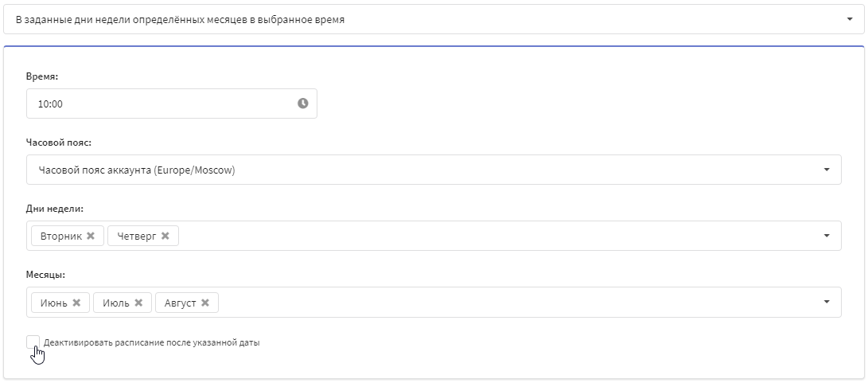Click the Август tag label
Viewport: 868px width, 383px height.
tap(180, 303)
